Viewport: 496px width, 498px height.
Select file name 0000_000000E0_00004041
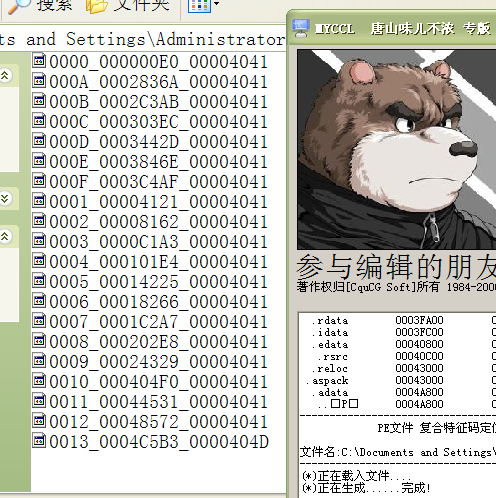(158, 62)
